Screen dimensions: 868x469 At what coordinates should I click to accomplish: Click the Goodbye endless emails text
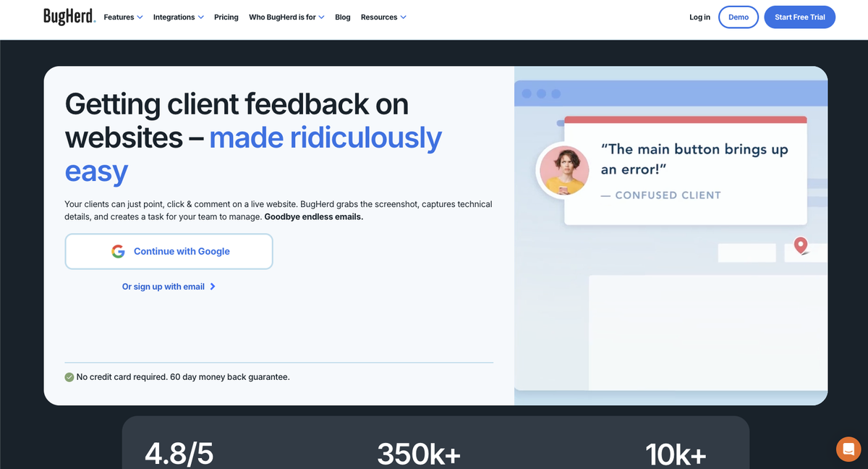(314, 216)
